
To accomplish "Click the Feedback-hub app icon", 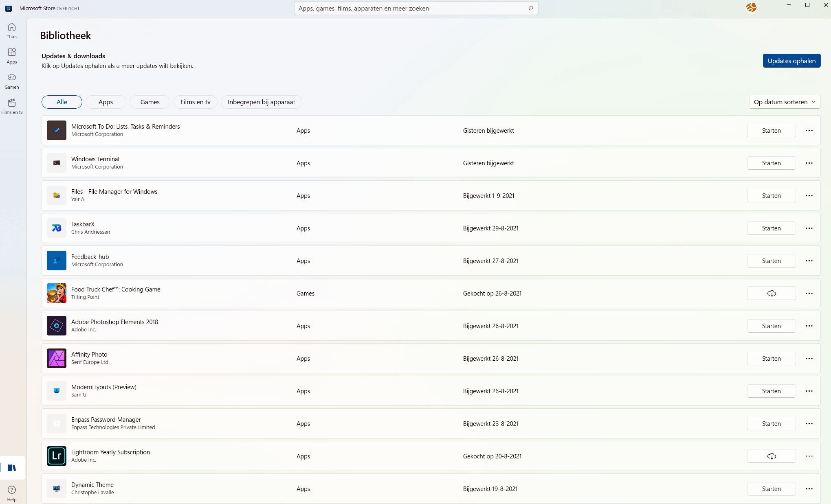I will pyautogui.click(x=57, y=261).
